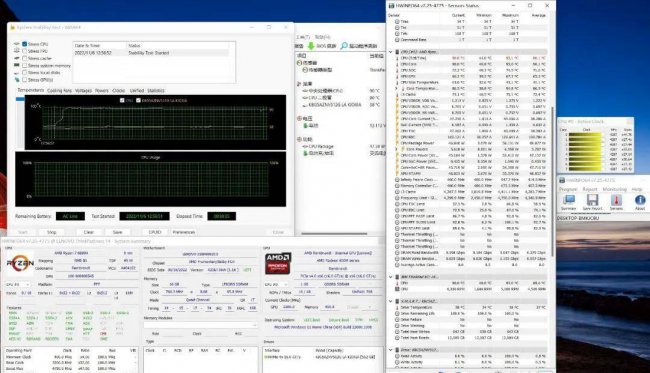This screenshot has width=650, height=373.
Task: Click the green BIOS update arrow icon
Action: [310, 46]
